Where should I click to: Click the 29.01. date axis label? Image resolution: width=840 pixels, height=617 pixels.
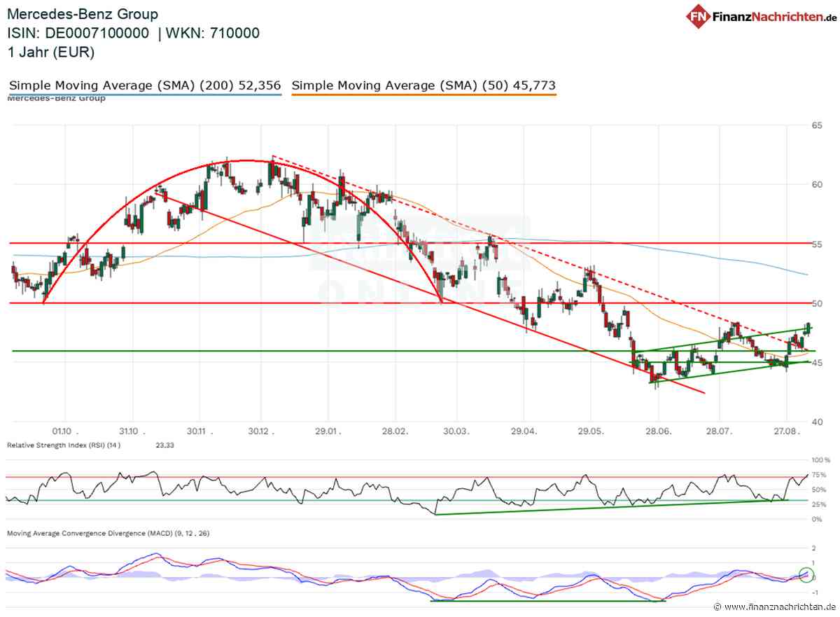[x=328, y=431]
